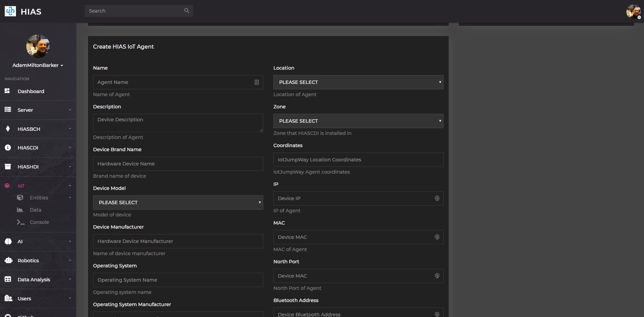Click the Operating System Name field

point(178,280)
